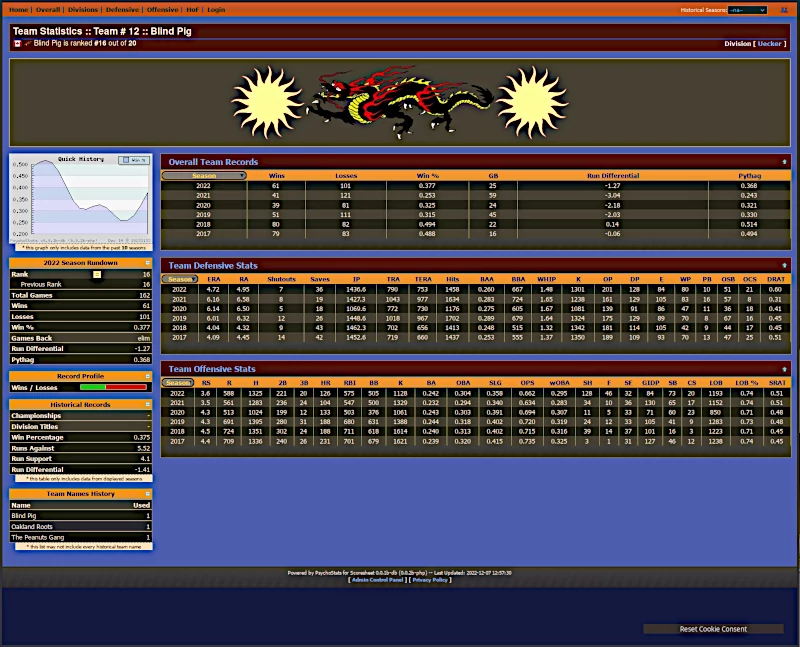Collapse Team Defensive Stats using its arrow icon
Screen dimensions: 800x647
click(784, 265)
